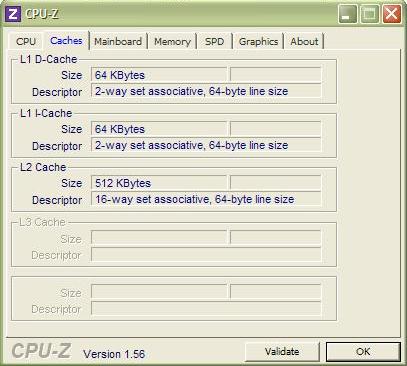Image resolution: width=407 pixels, height=366 pixels.
Task: Click the L1 D-Cache descriptor field
Action: [x=206, y=91]
